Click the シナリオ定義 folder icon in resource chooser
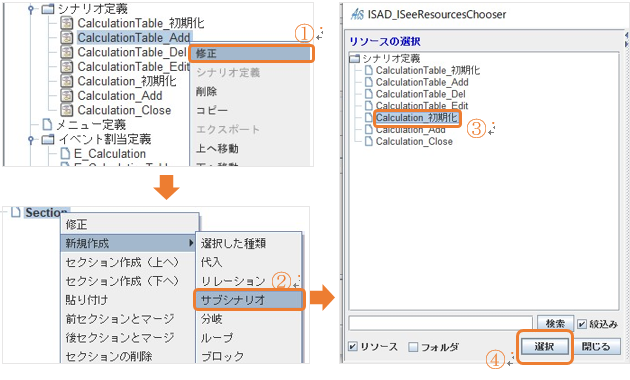This screenshot has height=380, width=630. (355, 59)
